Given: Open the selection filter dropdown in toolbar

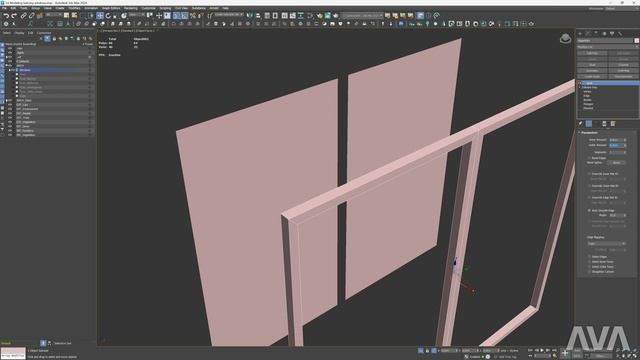Looking at the screenshot, I should click(53, 16).
